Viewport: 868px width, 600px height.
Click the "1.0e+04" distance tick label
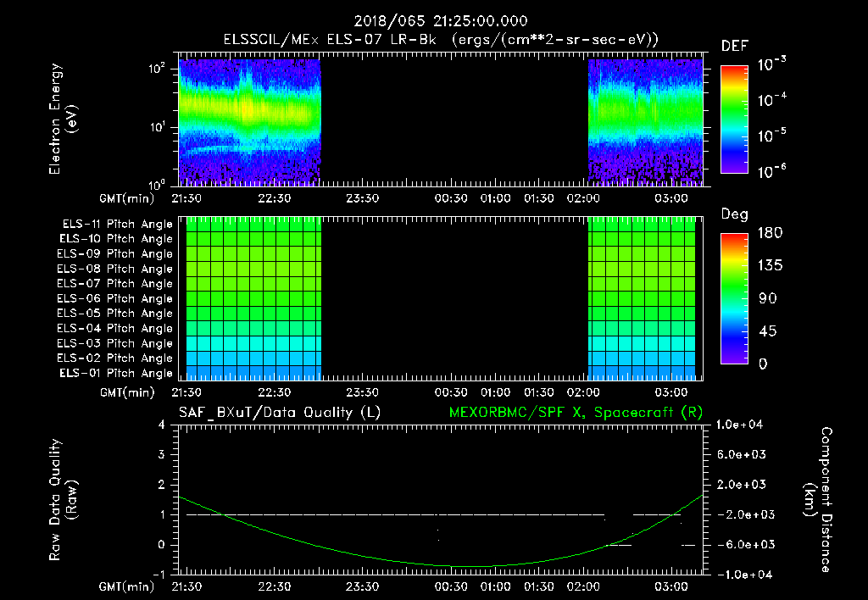click(x=739, y=425)
